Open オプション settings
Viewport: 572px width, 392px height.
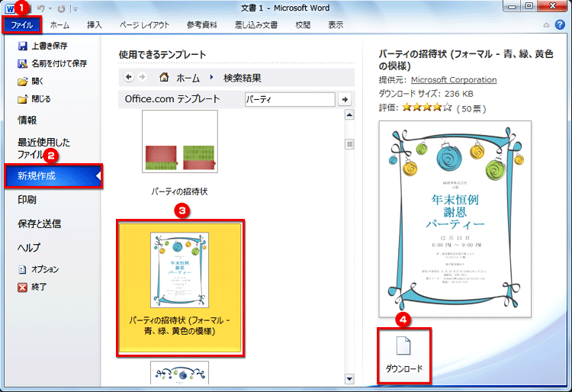point(39,269)
